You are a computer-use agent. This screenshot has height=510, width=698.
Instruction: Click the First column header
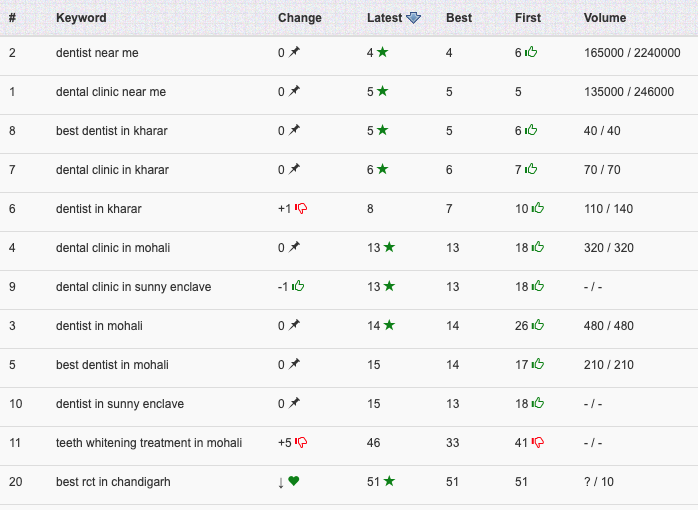(528, 18)
